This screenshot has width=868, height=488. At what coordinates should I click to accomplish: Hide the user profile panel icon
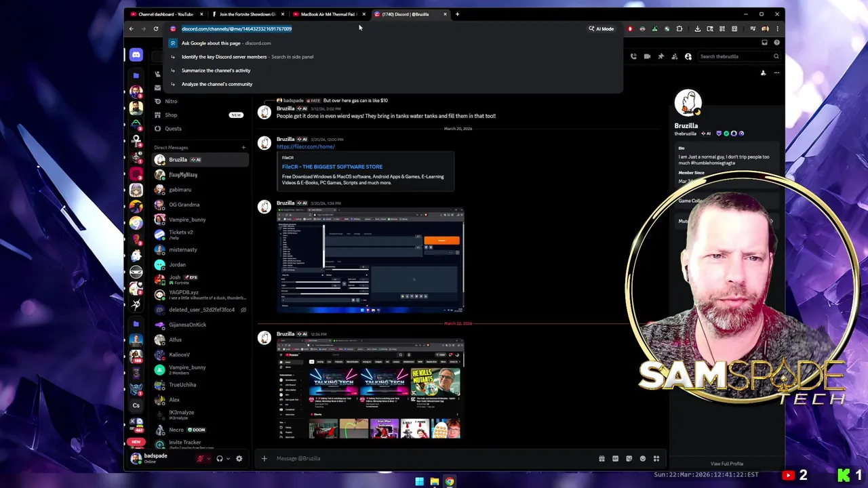(x=688, y=56)
